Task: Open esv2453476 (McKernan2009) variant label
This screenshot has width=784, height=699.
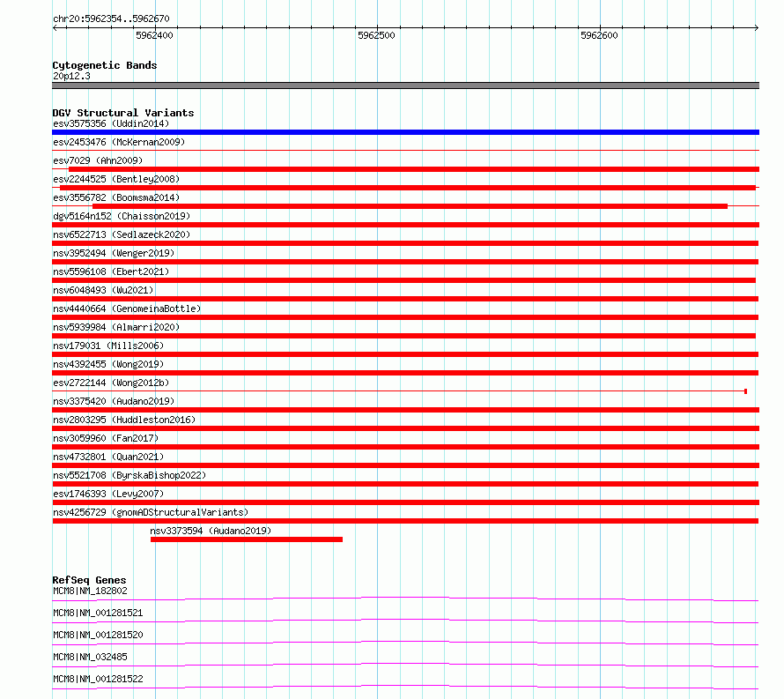Action: click(x=119, y=142)
